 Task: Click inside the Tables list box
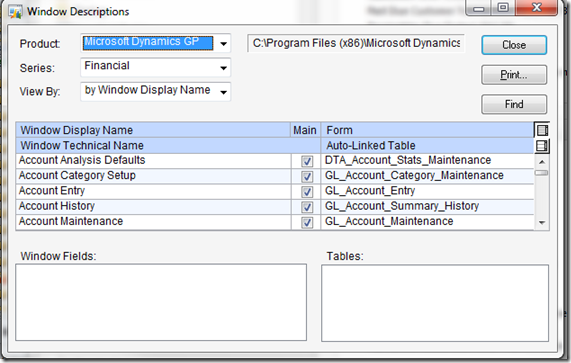(435, 303)
